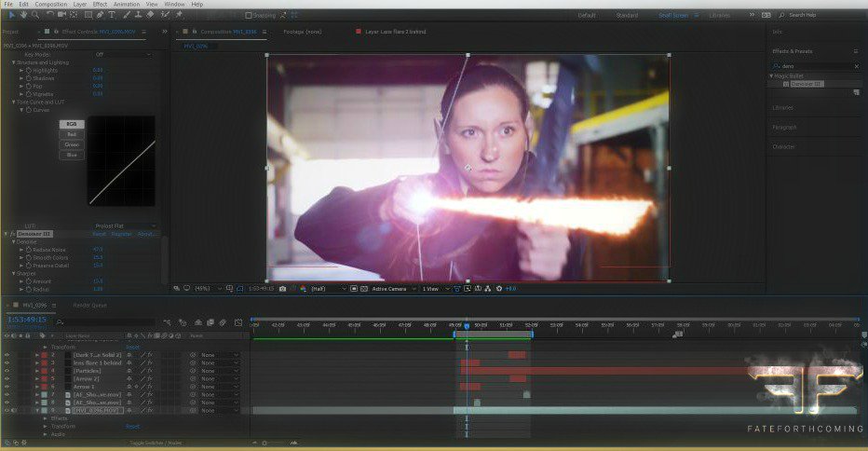Select the Eraser tool
This screenshot has width=868, height=451.
pyautogui.click(x=150, y=15)
